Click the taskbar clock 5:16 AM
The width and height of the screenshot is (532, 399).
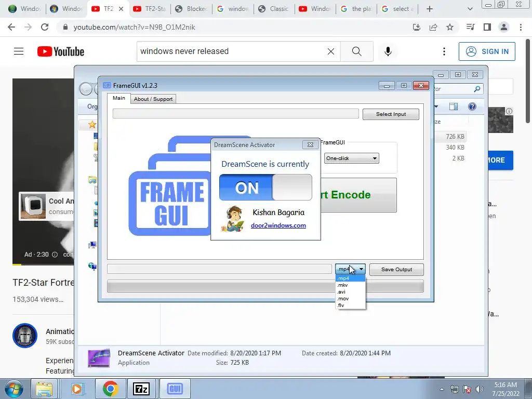(x=506, y=389)
